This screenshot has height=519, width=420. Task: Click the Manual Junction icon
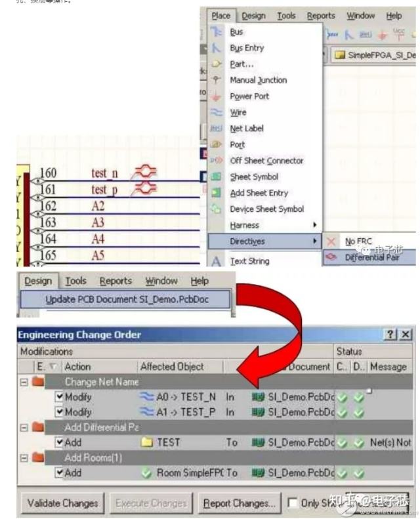[x=216, y=80]
